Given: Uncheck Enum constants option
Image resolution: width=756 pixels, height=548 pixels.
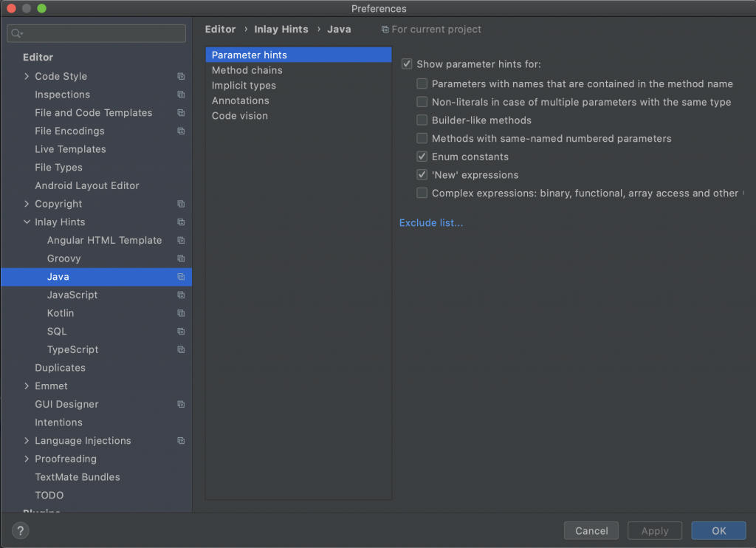Looking at the screenshot, I should pos(422,157).
